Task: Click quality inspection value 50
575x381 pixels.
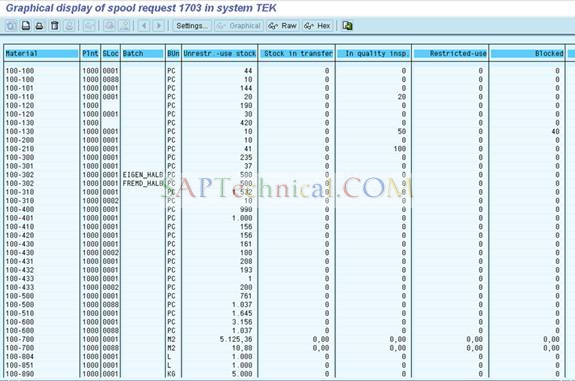Action: tap(402, 131)
